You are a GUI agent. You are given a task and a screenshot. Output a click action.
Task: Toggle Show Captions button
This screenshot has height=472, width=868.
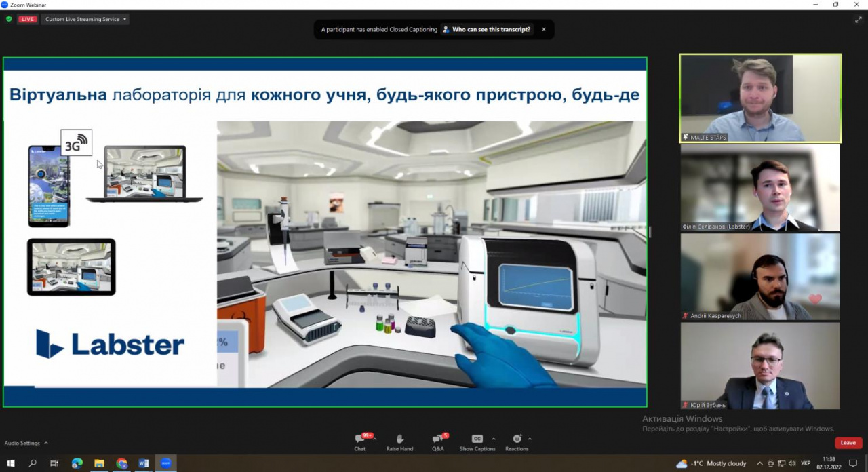click(x=477, y=442)
